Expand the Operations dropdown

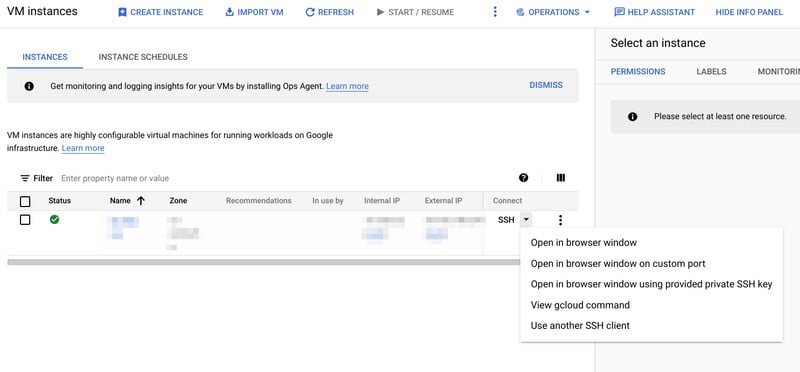pyautogui.click(x=554, y=12)
